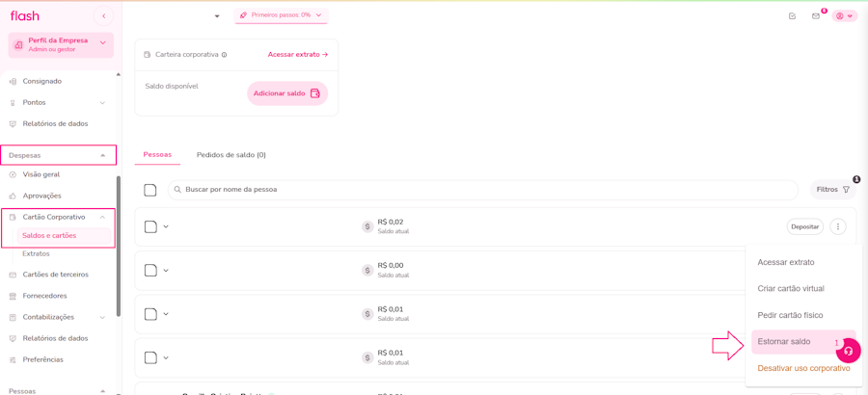Screen dimensions: 868x395
Task: Click the Flash logo
Action: (x=25, y=16)
